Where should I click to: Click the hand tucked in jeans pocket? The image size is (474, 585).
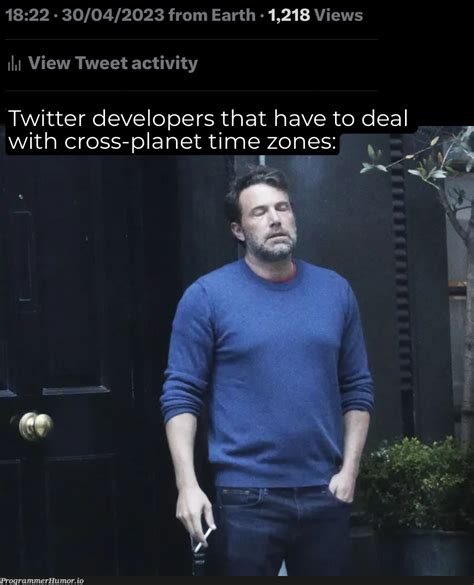tap(340, 484)
